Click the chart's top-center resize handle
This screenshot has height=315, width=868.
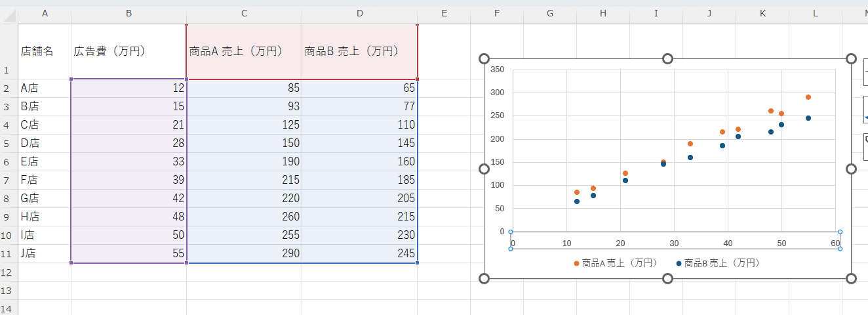(667, 59)
